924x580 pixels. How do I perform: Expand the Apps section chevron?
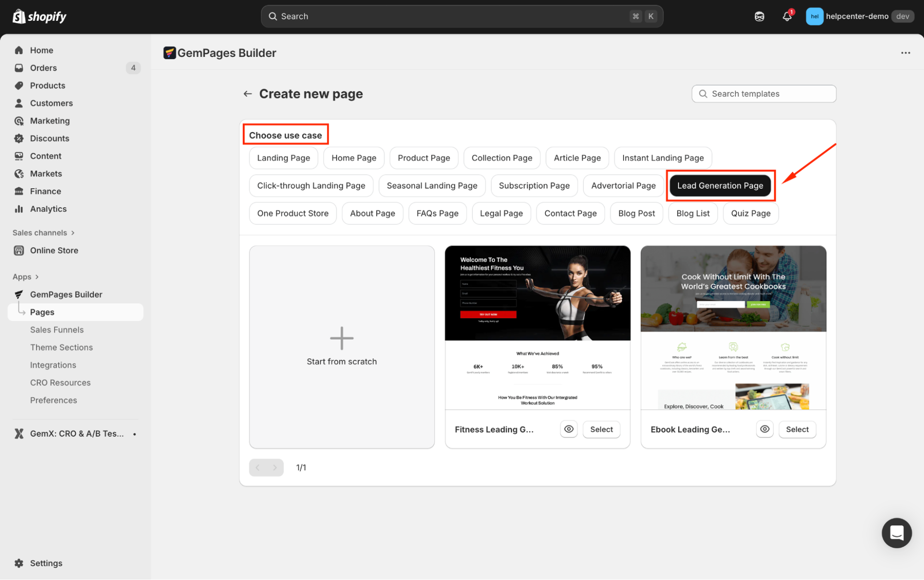tap(37, 277)
